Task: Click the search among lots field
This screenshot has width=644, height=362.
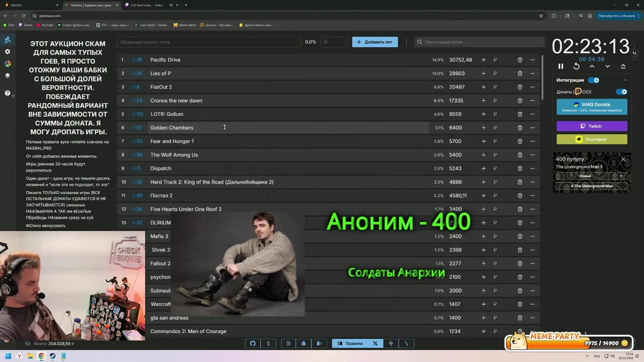Action: pos(479,42)
